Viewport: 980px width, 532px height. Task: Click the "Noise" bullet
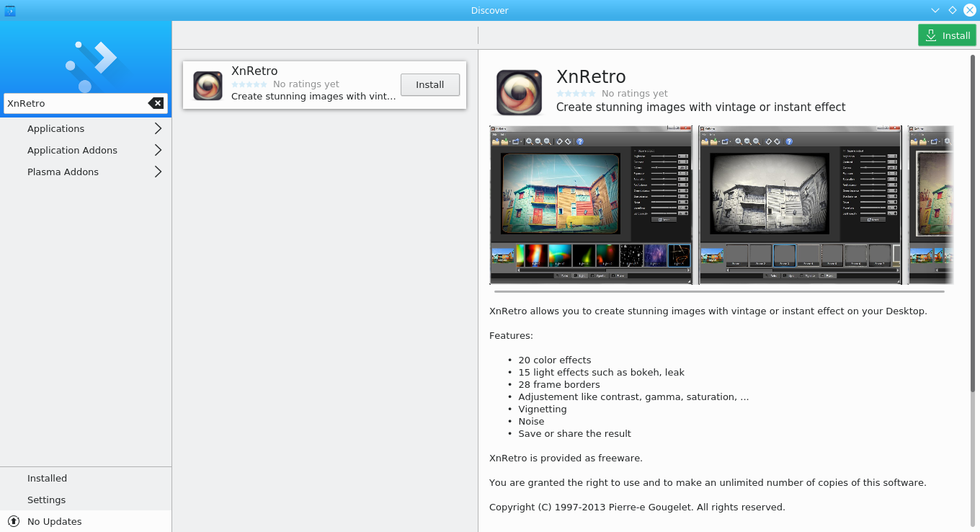(x=531, y=421)
